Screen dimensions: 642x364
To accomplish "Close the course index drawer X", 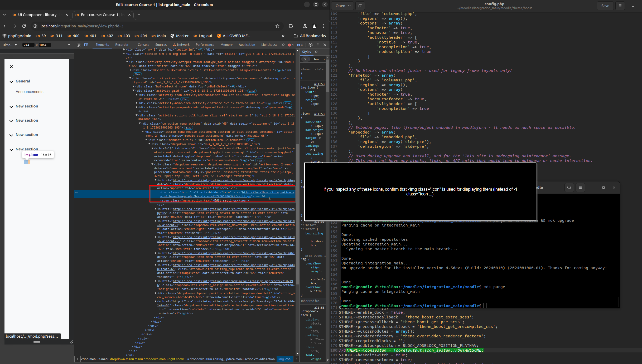I will (11, 67).
